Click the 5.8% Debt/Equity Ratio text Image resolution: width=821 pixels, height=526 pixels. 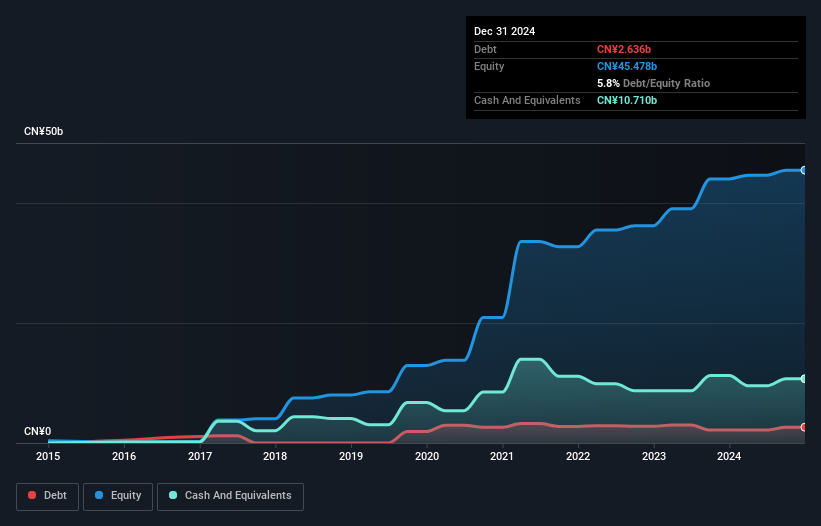[653, 83]
